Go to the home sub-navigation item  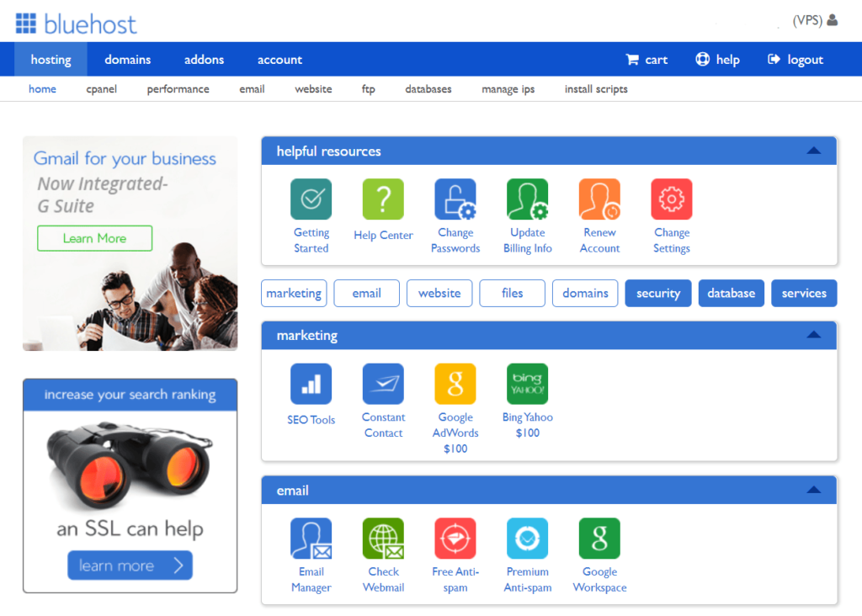[42, 89]
